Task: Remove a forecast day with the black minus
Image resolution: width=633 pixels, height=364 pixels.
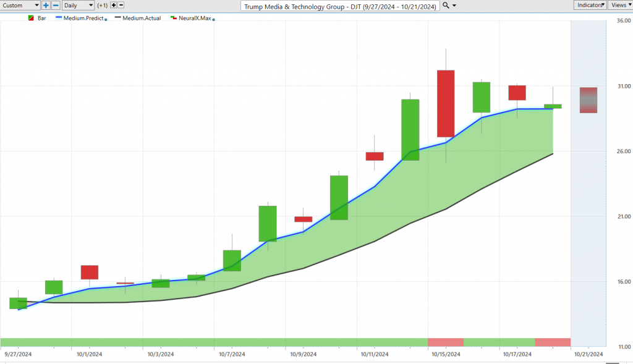Action: coord(121,5)
